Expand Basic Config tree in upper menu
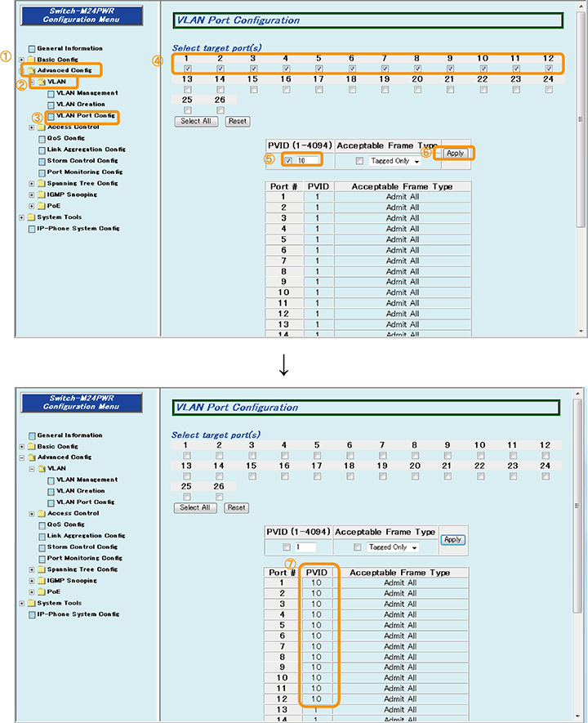This screenshot has height=723, width=588. [x=22, y=60]
